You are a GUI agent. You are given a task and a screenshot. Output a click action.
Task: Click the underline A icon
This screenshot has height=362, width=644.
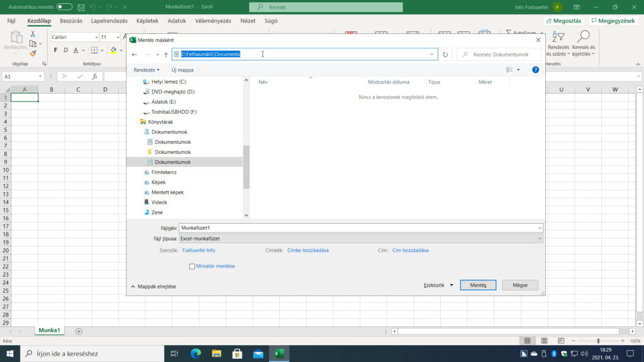point(75,50)
